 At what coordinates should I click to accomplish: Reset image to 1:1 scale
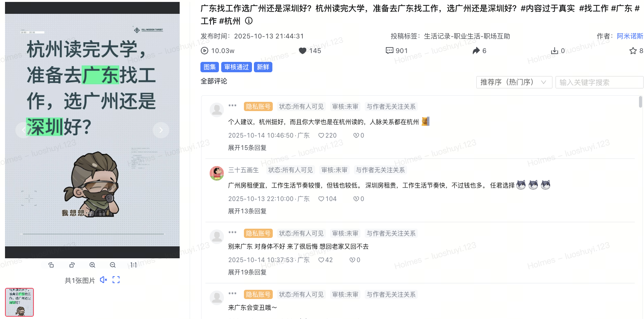[x=133, y=265]
